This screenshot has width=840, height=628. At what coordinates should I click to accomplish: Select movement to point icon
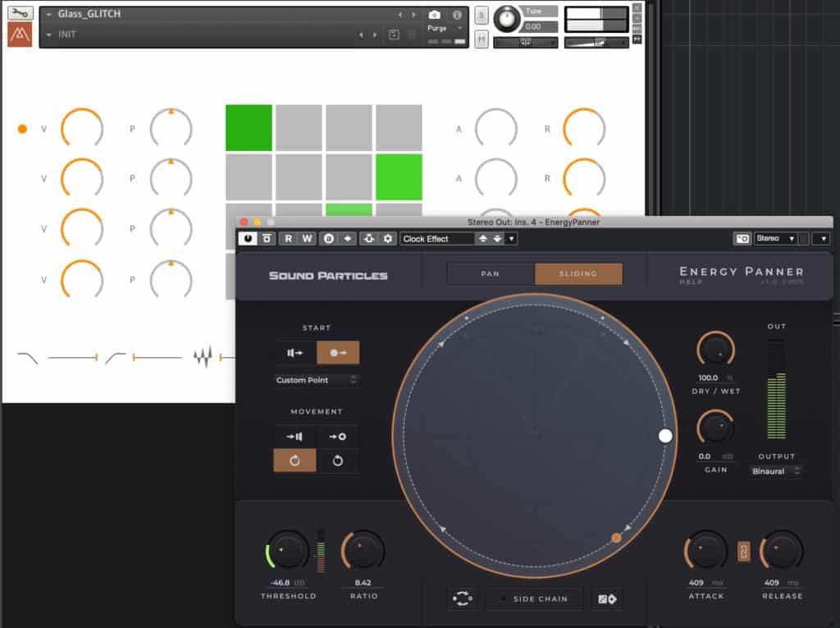(337, 437)
